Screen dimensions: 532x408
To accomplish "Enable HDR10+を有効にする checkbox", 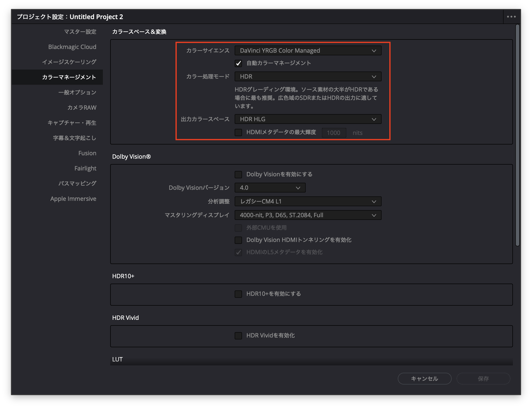I will tap(238, 294).
